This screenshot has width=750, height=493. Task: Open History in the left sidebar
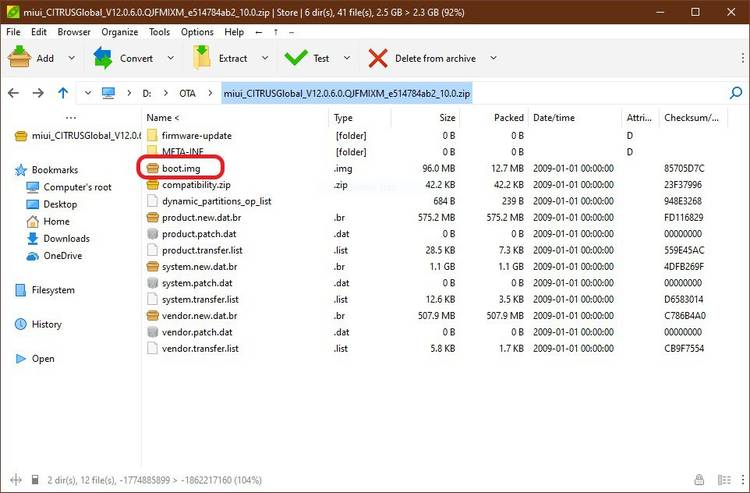[46, 324]
